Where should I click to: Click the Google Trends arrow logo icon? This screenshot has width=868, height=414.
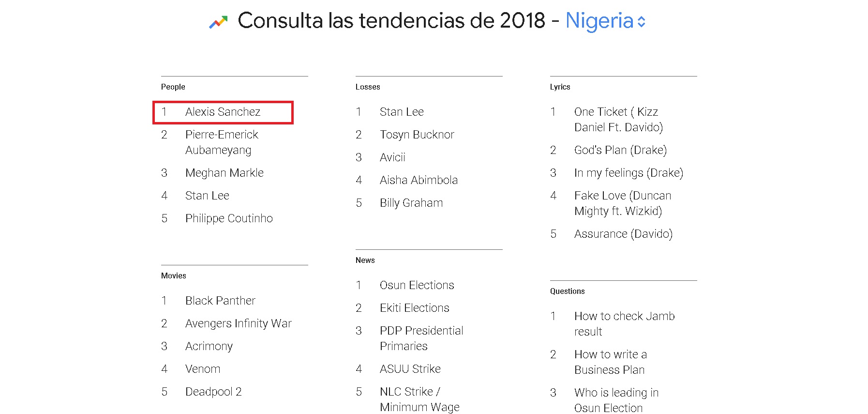point(218,22)
